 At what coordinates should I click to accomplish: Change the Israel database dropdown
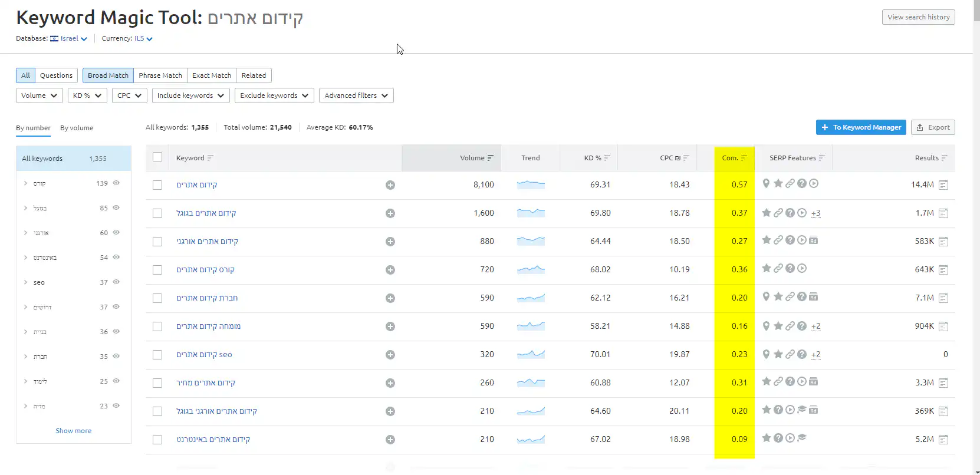point(73,39)
